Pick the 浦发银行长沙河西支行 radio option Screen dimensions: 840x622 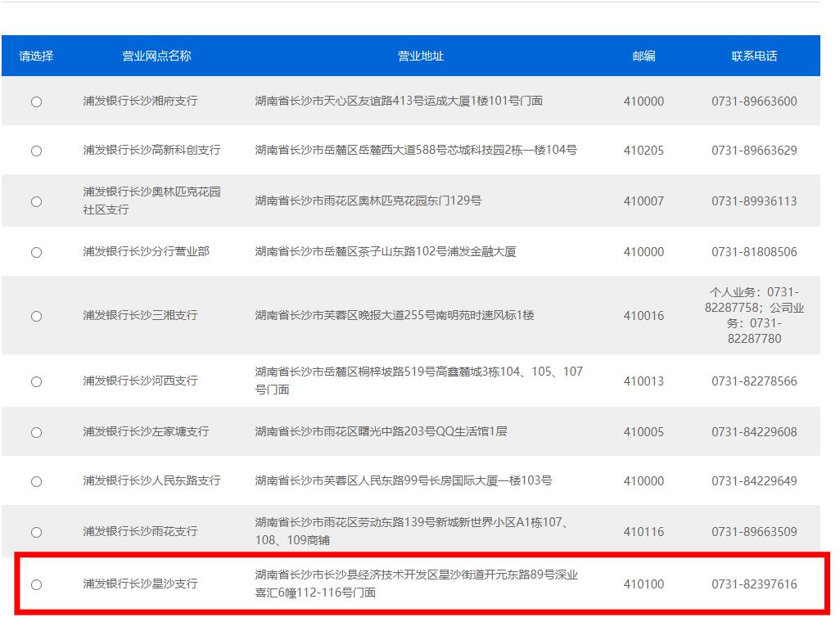click(36, 381)
